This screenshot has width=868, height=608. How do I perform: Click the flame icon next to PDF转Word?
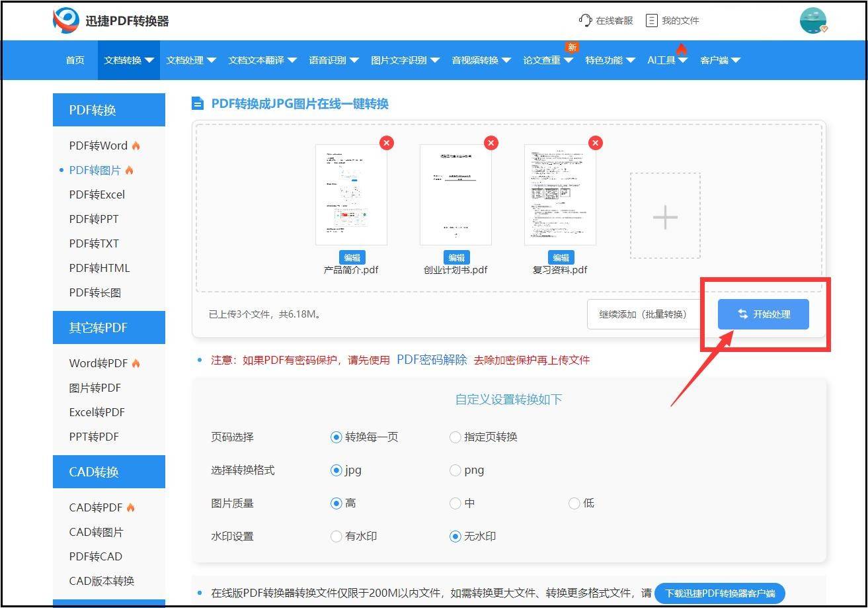(x=136, y=145)
